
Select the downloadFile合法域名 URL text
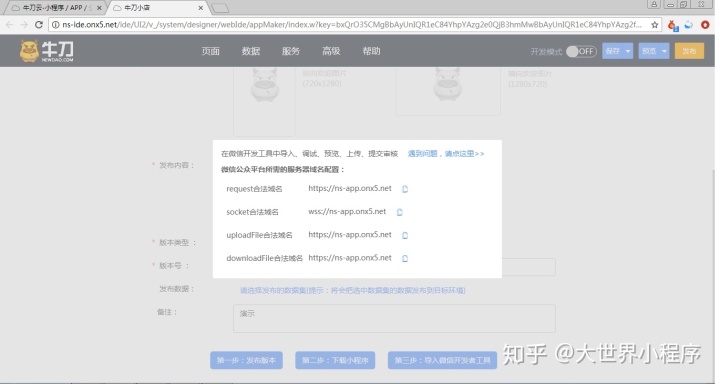[350, 258]
